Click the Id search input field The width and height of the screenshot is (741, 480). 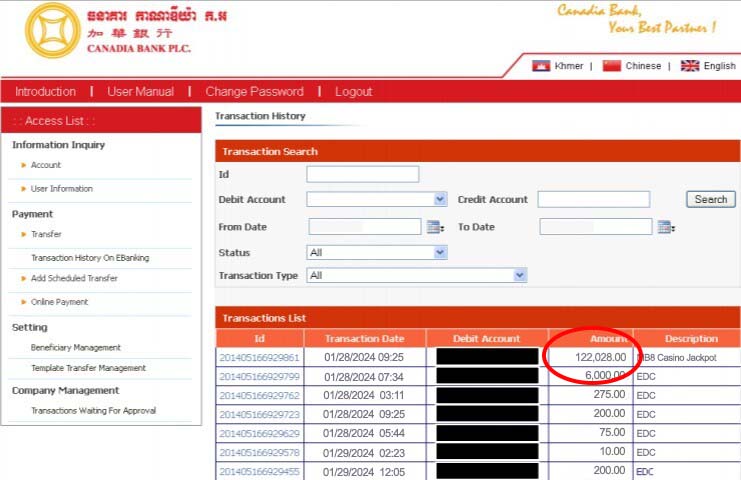pyautogui.click(x=362, y=174)
